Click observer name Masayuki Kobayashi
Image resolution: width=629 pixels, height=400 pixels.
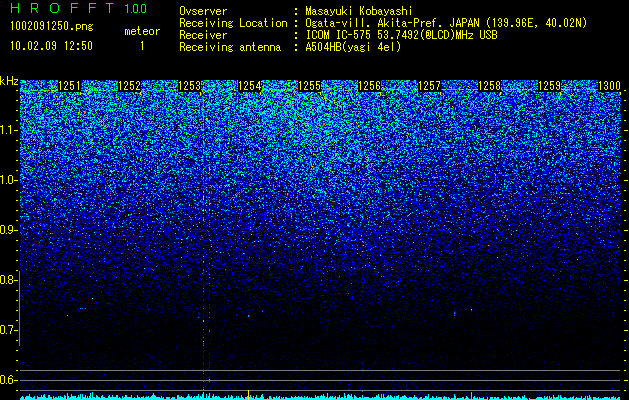[x=359, y=11]
